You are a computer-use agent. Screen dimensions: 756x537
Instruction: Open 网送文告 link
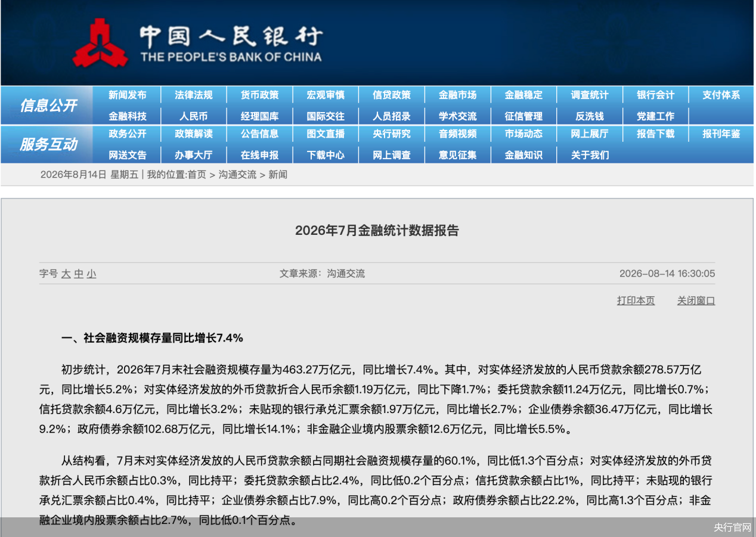tap(127, 155)
